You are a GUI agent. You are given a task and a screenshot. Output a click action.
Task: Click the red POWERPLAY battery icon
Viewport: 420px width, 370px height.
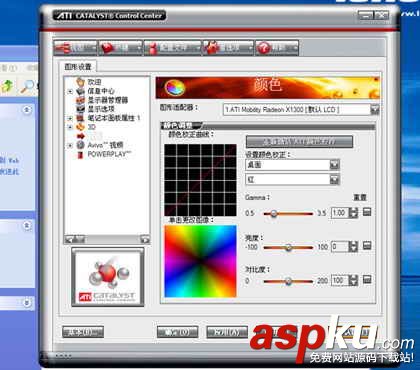click(80, 154)
